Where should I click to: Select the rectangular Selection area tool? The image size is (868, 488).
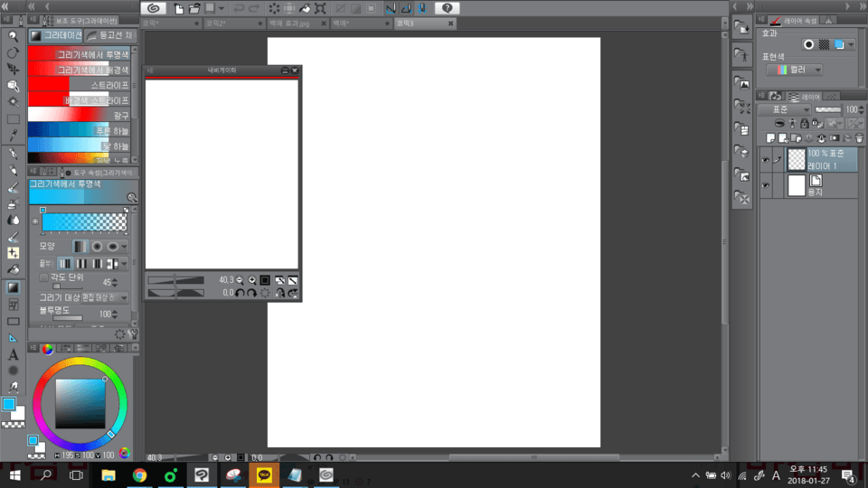[13, 119]
